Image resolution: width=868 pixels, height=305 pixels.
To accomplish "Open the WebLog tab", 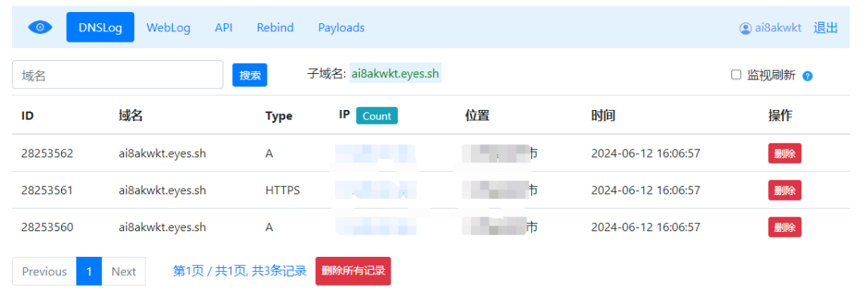I will (x=168, y=27).
